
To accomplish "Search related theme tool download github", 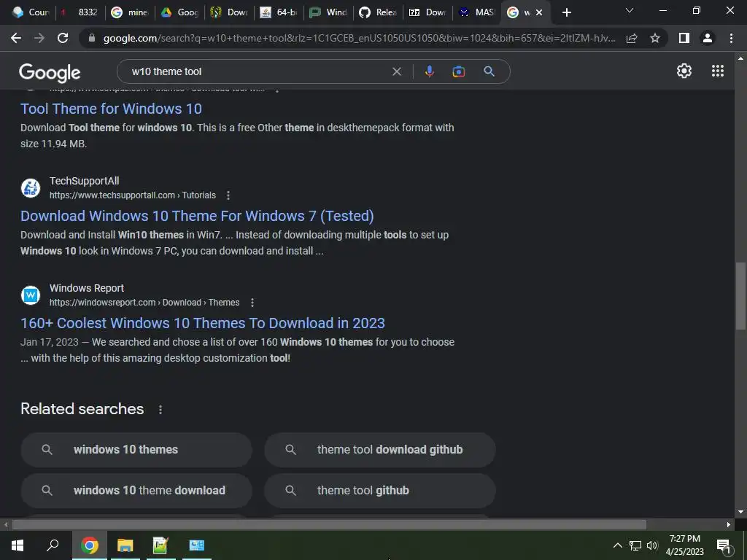I will pos(379,449).
